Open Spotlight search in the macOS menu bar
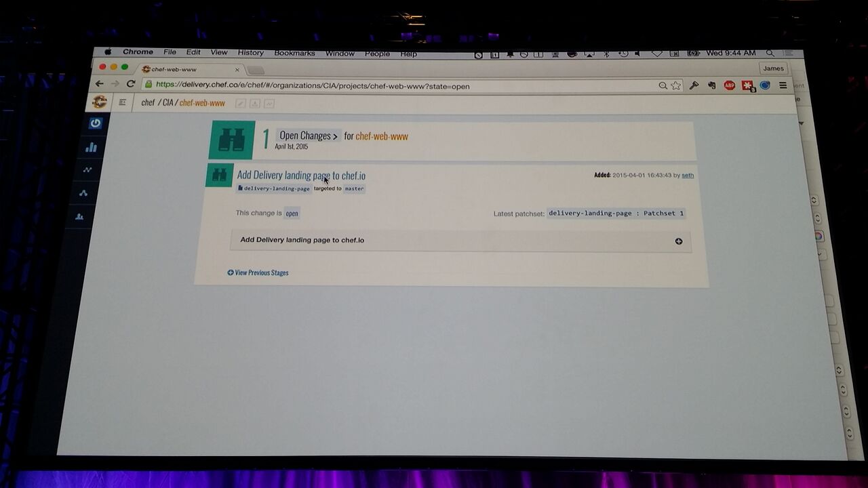Viewport: 868px width, 488px height. pyautogui.click(x=770, y=53)
